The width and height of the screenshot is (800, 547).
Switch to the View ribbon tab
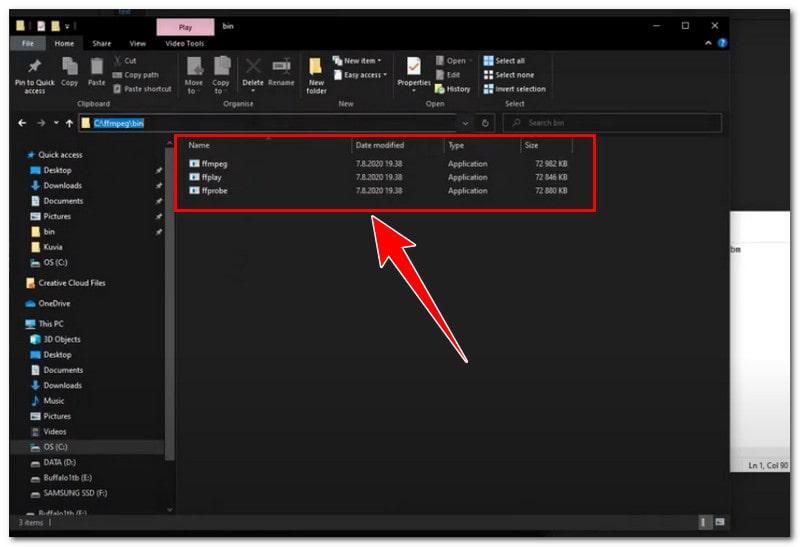click(x=137, y=44)
